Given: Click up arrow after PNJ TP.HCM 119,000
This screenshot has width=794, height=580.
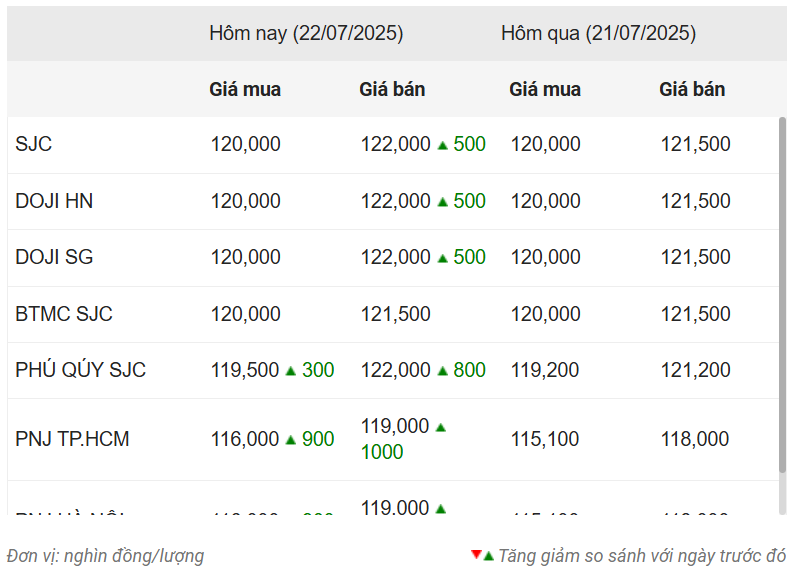Looking at the screenshot, I should (441, 427).
